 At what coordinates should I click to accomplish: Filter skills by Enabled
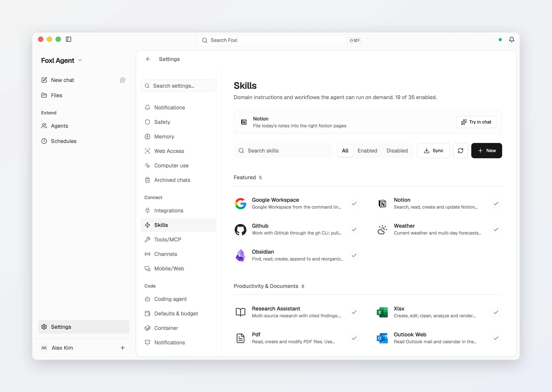(x=367, y=151)
